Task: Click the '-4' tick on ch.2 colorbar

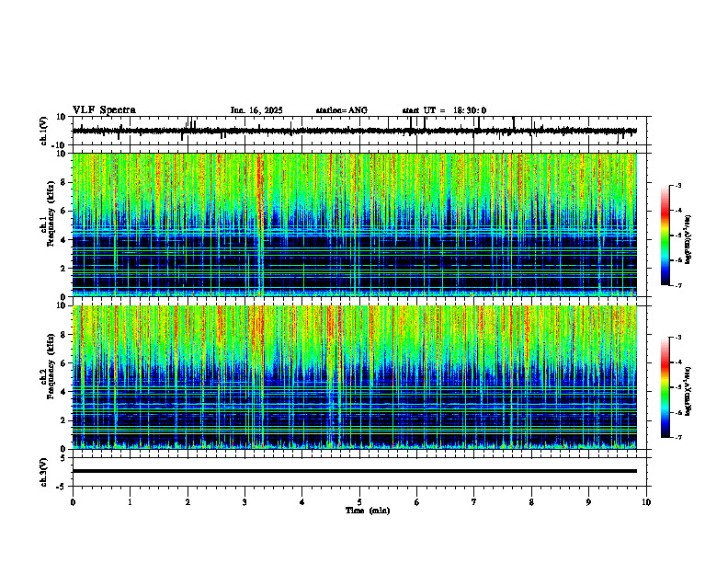Action: click(x=678, y=362)
